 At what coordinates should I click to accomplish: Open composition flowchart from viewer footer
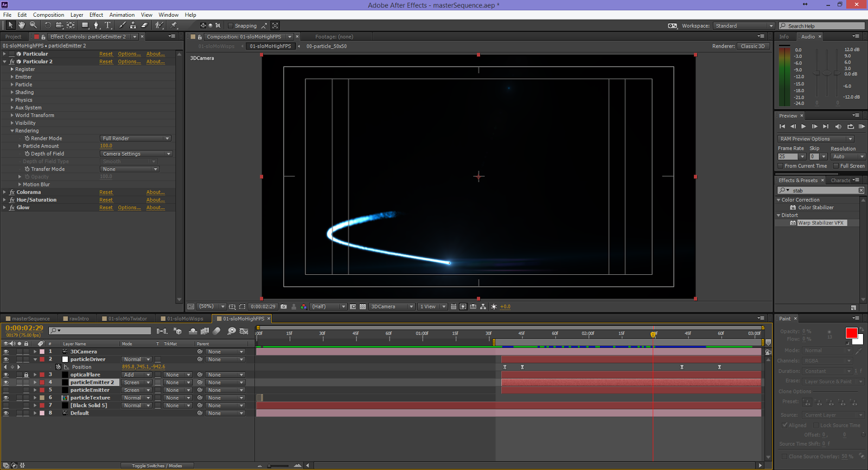(483, 306)
